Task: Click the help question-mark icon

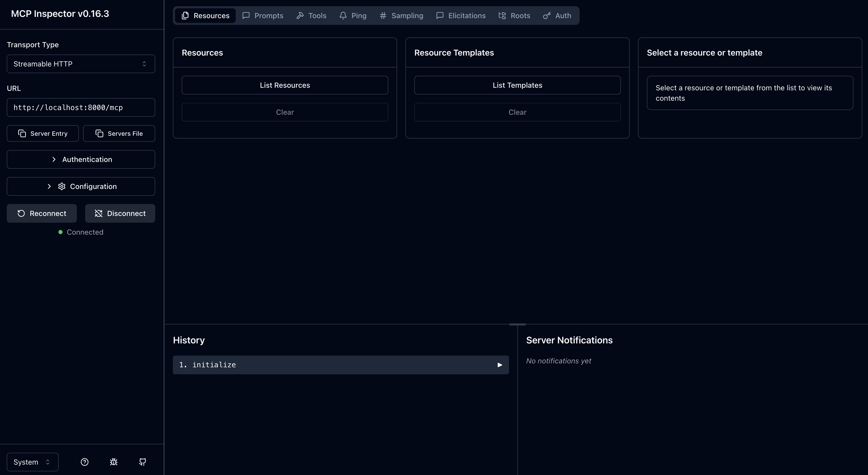Action: pos(84,462)
